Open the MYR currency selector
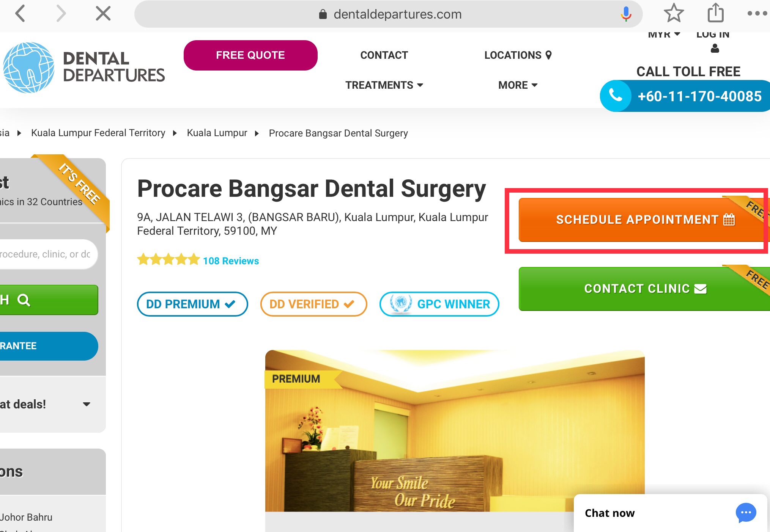Viewport: 770px width, 532px height. pyautogui.click(x=664, y=35)
